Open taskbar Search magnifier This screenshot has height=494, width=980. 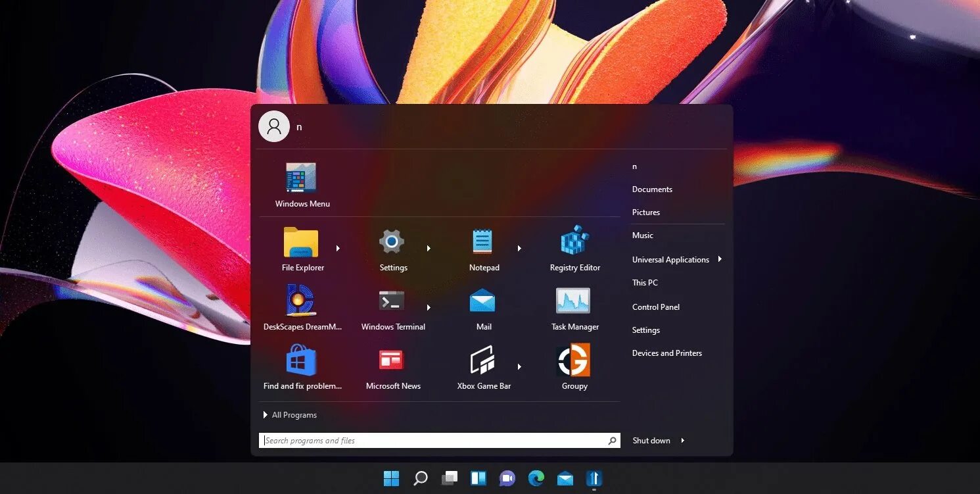[421, 478]
